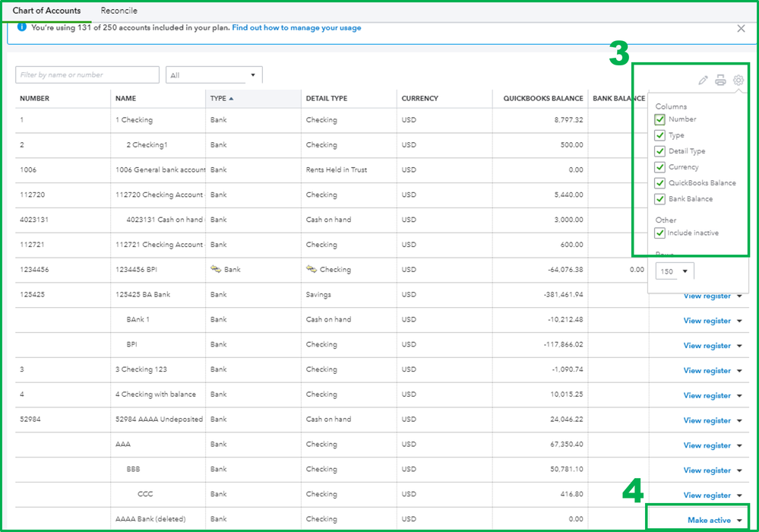The height and width of the screenshot is (532, 759).
Task: View register for the AAA account
Action: point(707,445)
